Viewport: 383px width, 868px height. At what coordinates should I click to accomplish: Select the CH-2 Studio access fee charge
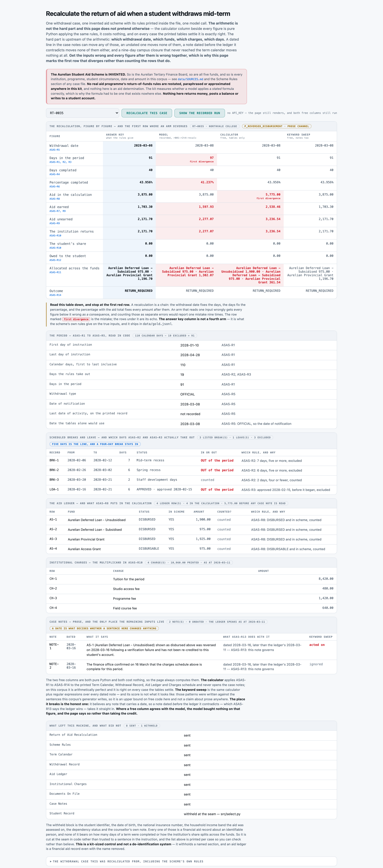[x=192, y=589]
